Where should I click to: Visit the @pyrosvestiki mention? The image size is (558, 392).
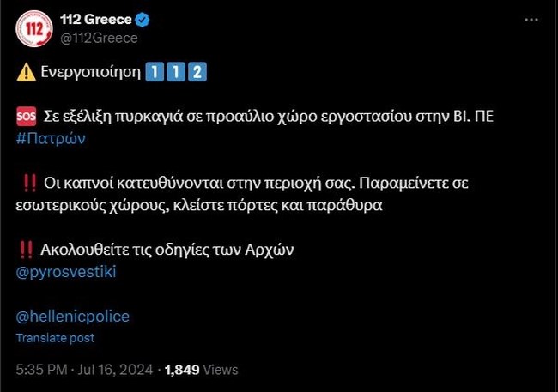66,271
